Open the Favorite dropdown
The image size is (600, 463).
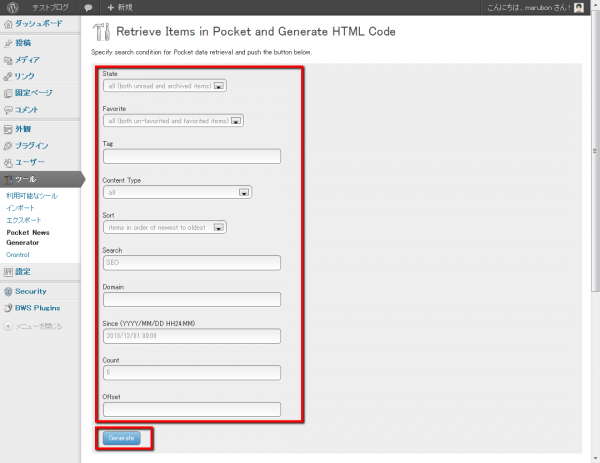click(x=173, y=121)
